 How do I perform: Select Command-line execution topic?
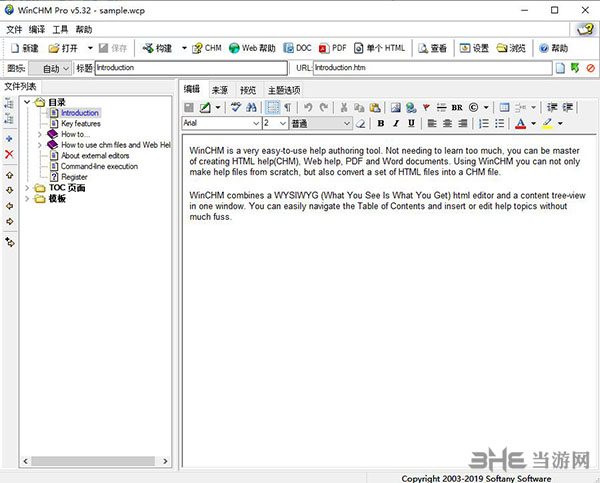[99, 166]
